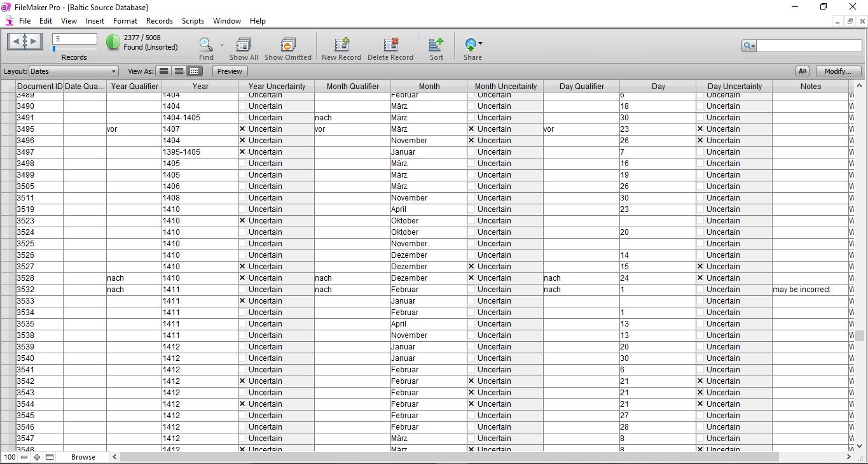Switch to Table view icon

pos(195,71)
